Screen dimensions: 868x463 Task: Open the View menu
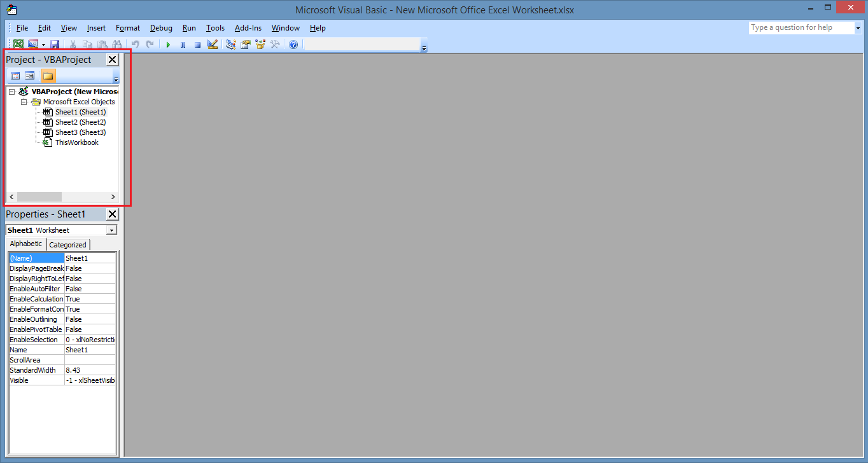(69, 28)
